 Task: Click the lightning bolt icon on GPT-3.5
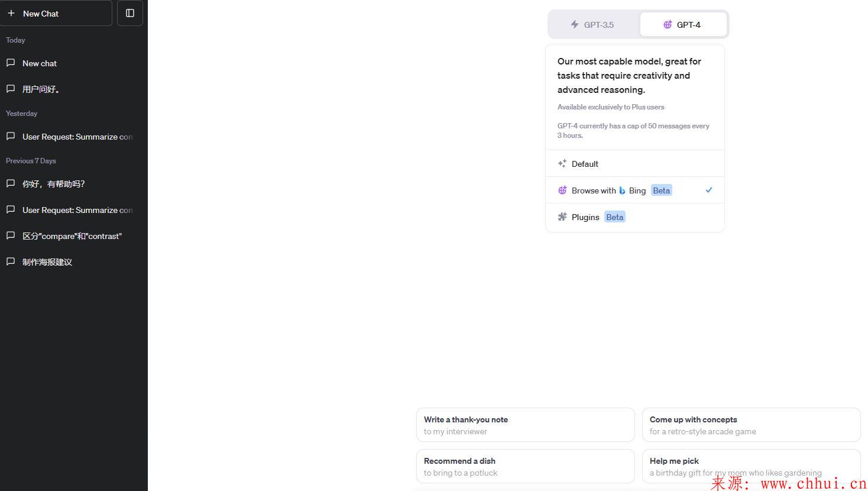[574, 24]
